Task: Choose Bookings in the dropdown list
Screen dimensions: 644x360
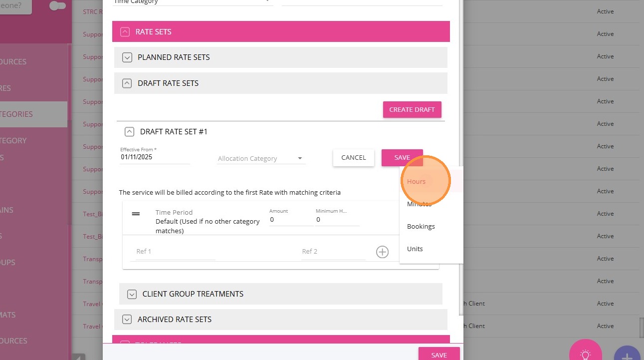Action: pos(421,226)
